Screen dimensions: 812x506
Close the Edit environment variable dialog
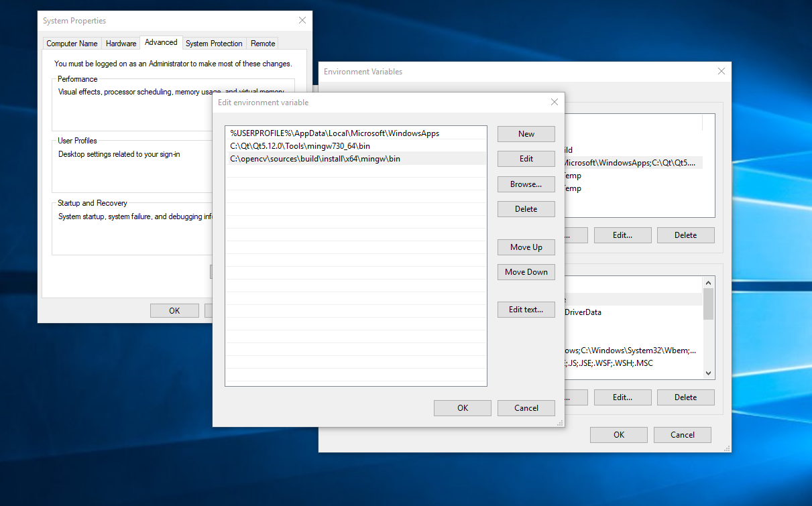point(554,103)
